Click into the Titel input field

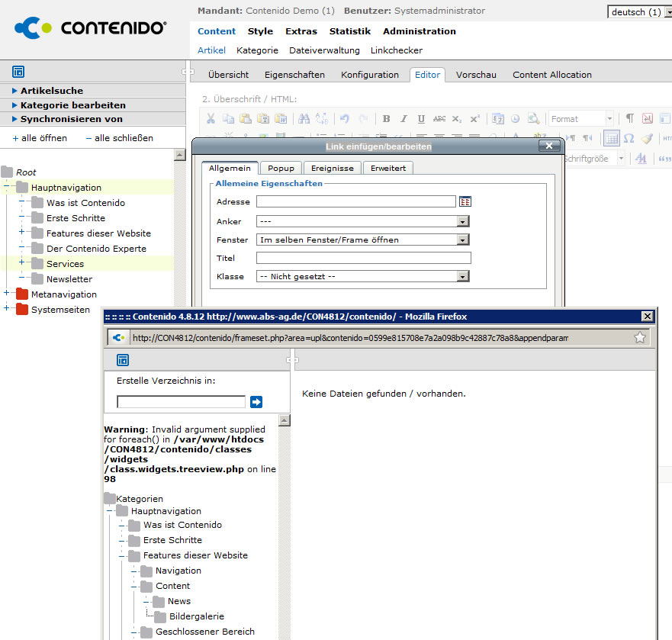tap(363, 258)
